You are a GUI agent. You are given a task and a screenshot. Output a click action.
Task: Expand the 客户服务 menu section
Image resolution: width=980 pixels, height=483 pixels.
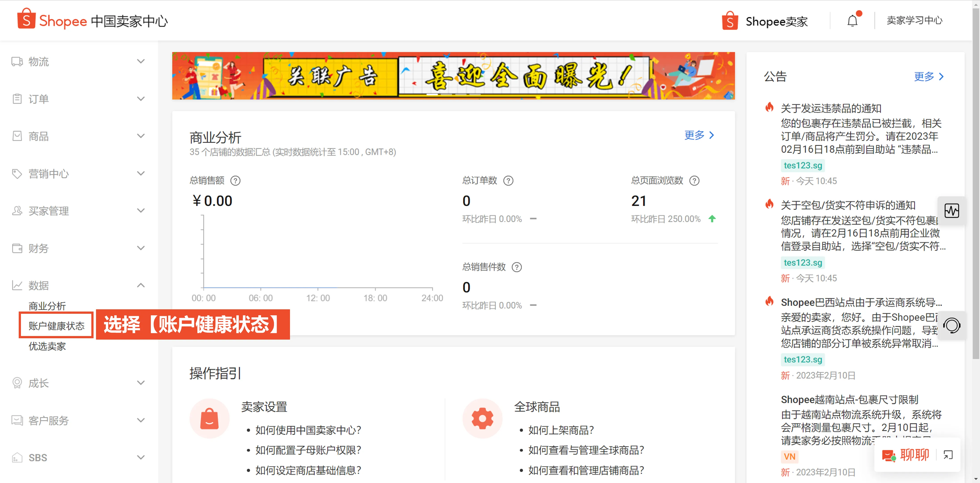click(x=141, y=420)
